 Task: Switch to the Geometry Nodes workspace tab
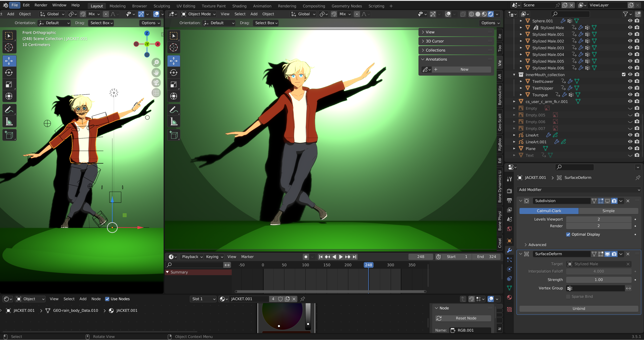(x=346, y=6)
